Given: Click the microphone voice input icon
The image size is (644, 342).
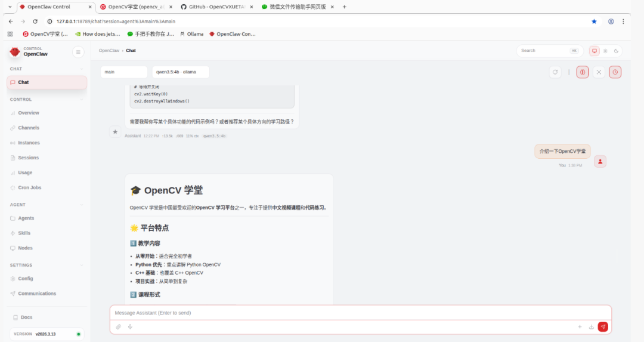Looking at the screenshot, I should [130, 327].
